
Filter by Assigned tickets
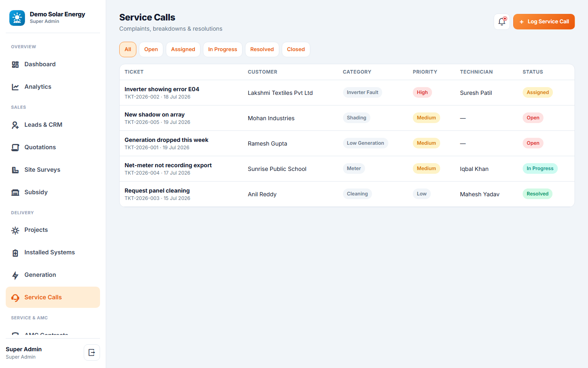(183, 49)
